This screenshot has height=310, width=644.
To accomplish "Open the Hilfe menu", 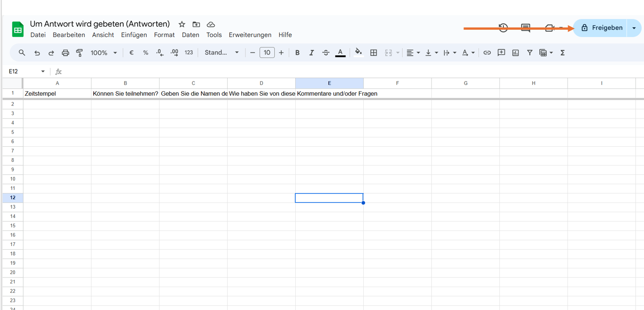I will point(285,35).
